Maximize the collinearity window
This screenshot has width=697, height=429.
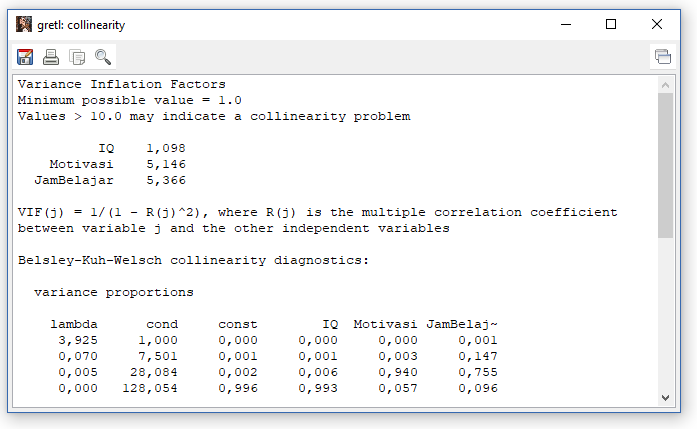(610, 24)
